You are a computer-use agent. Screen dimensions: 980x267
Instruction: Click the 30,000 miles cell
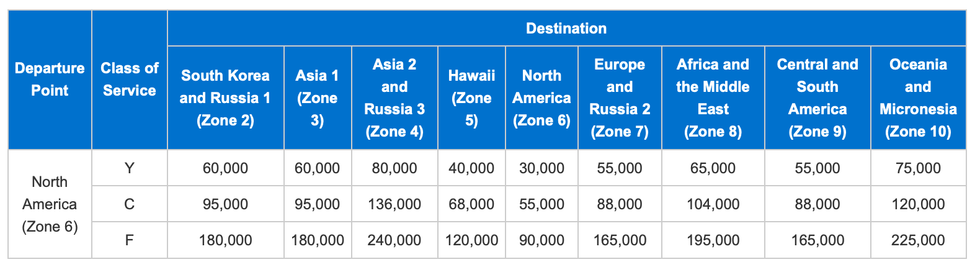pyautogui.click(x=541, y=168)
